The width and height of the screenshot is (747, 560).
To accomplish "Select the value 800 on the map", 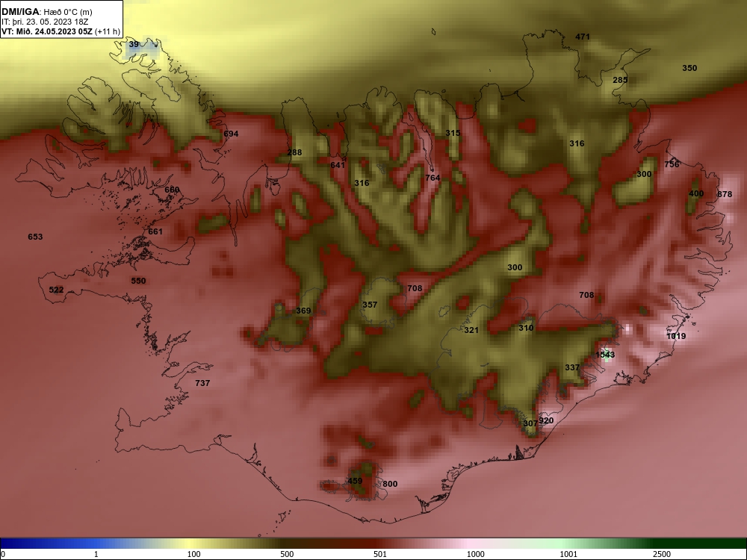I will 390,485.
